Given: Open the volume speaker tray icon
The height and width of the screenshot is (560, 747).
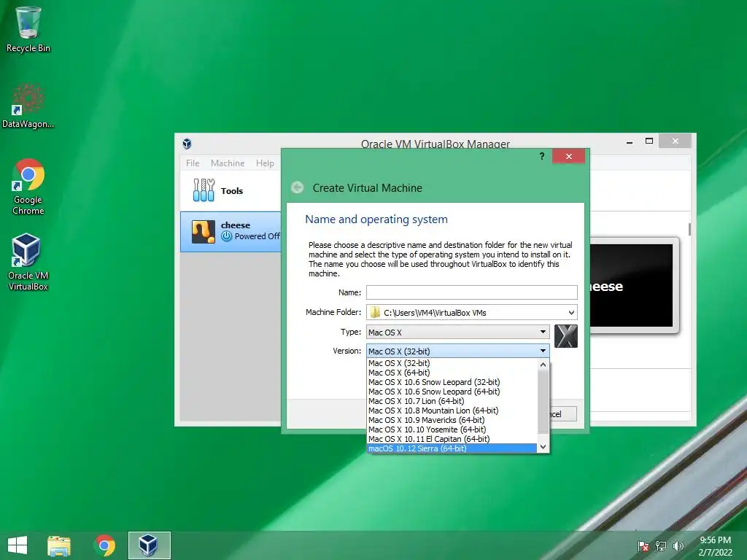Looking at the screenshot, I should point(678,546).
